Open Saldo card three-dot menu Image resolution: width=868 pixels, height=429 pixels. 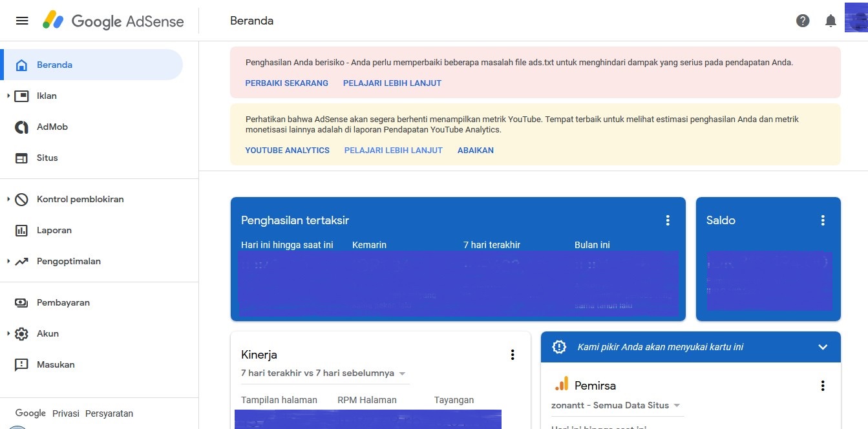(823, 220)
